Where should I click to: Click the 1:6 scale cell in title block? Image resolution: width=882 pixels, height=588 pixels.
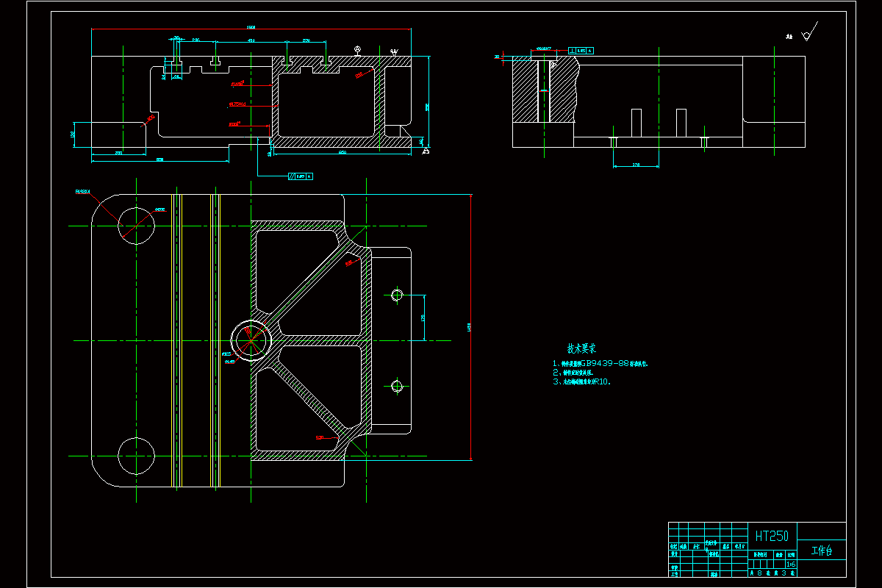click(x=791, y=564)
